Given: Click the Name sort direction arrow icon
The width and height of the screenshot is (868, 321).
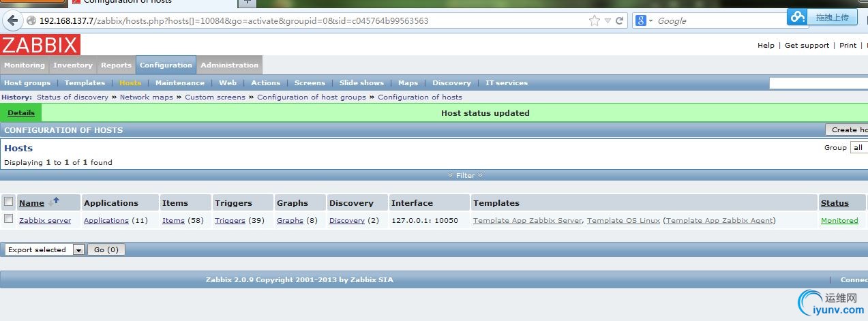Looking at the screenshot, I should 54,202.
